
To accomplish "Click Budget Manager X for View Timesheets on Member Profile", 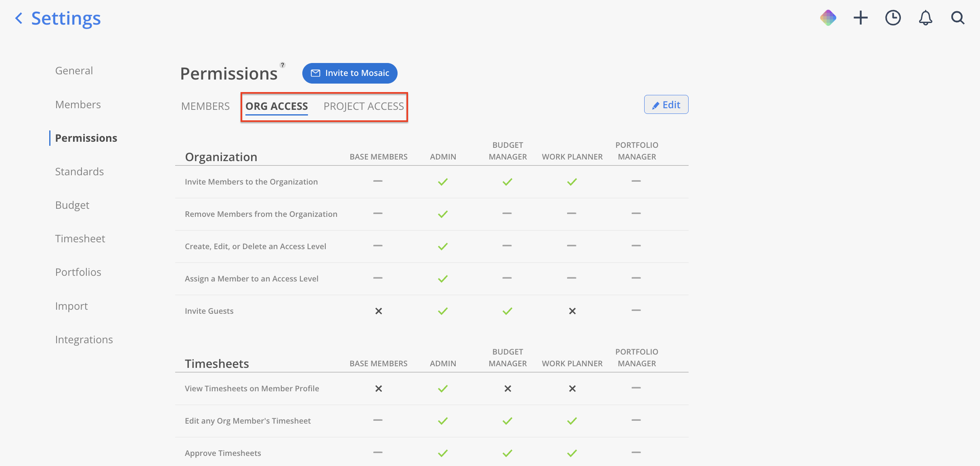I will [508, 388].
